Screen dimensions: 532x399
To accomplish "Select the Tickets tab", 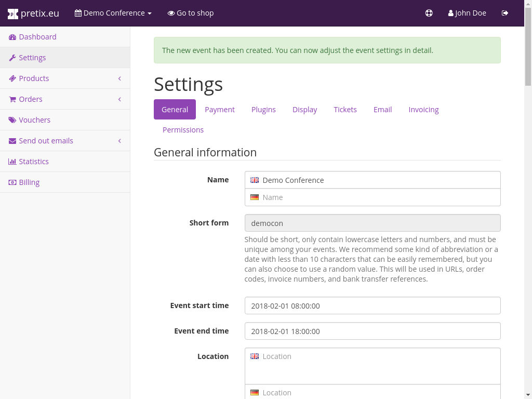I will tap(345, 109).
